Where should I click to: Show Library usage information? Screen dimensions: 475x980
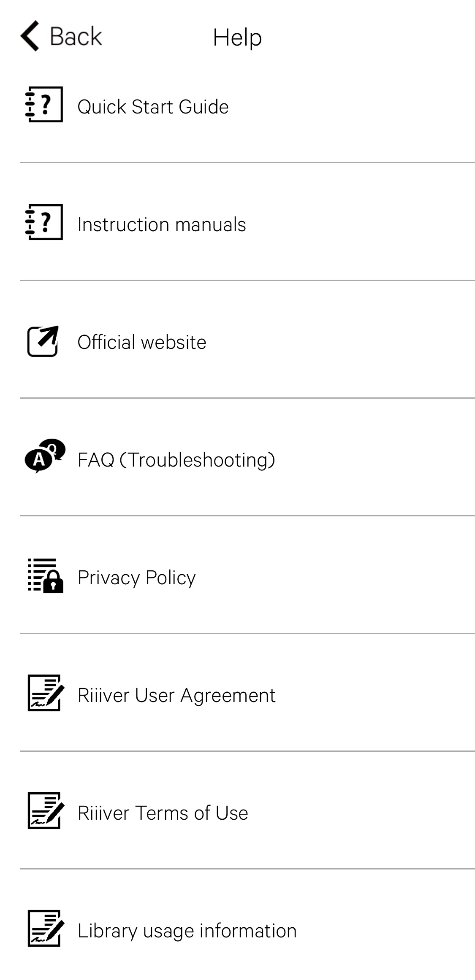click(x=187, y=931)
